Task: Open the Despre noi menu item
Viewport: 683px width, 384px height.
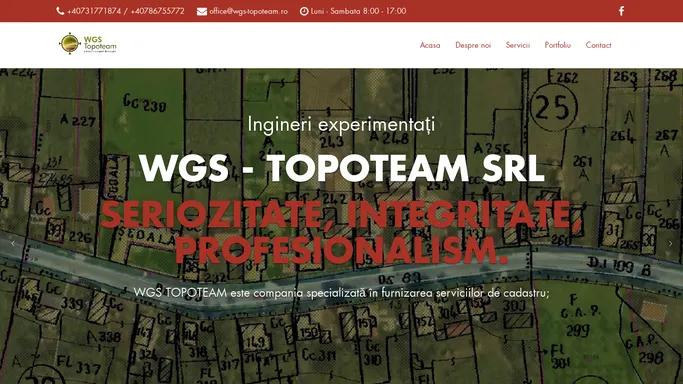Action: (x=473, y=45)
